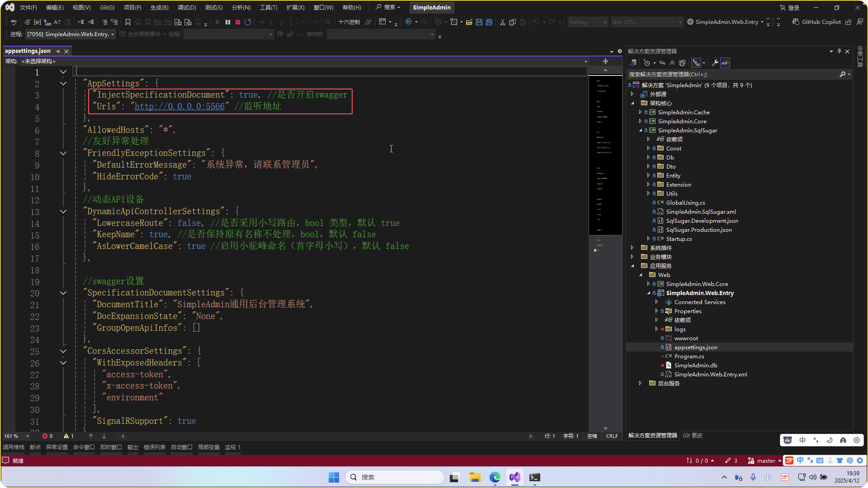This screenshot has width=868, height=488.
Task: Open the http://0.0.0.0:5566 link
Action: coord(179,106)
